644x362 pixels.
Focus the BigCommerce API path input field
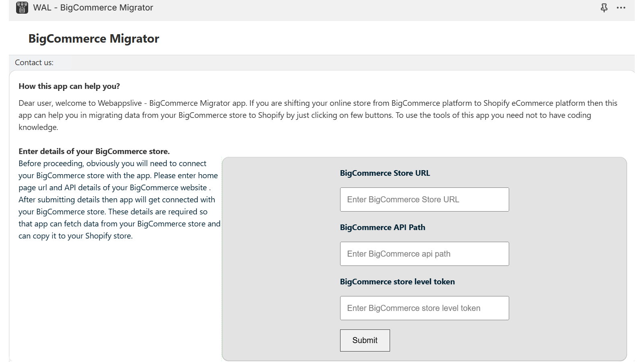pyautogui.click(x=424, y=254)
